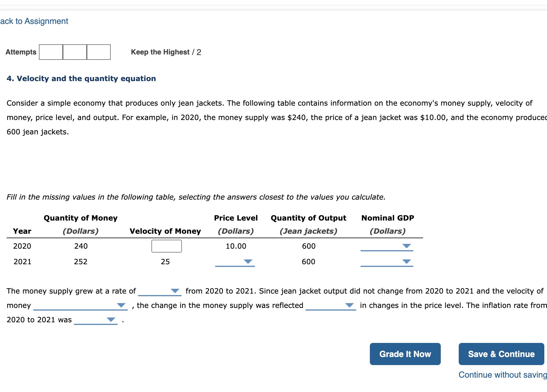The image size is (547, 392).
Task: Open the 2021 Nominal GDP dropdown
Action: click(388, 262)
